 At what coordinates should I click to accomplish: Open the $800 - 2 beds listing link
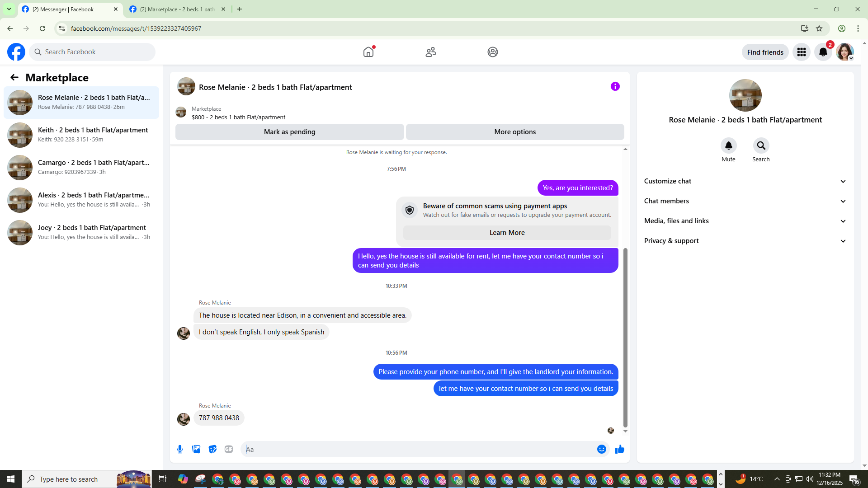point(238,117)
